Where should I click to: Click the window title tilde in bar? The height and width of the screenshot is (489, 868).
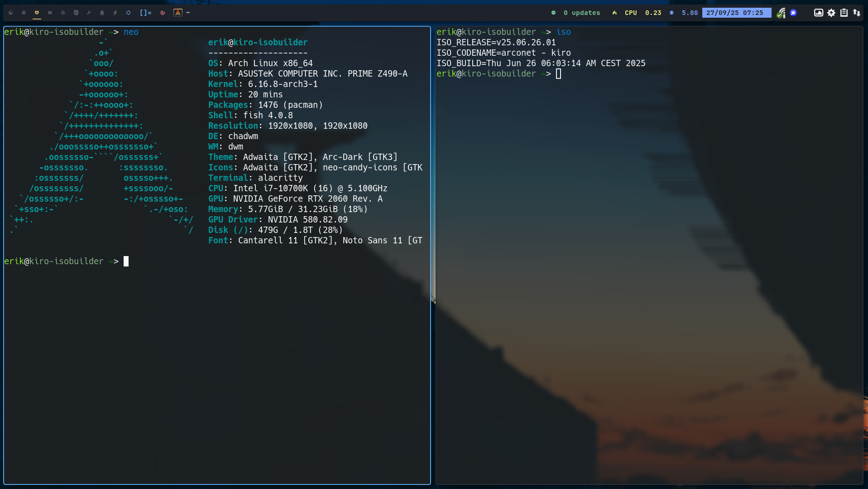pyautogui.click(x=188, y=13)
